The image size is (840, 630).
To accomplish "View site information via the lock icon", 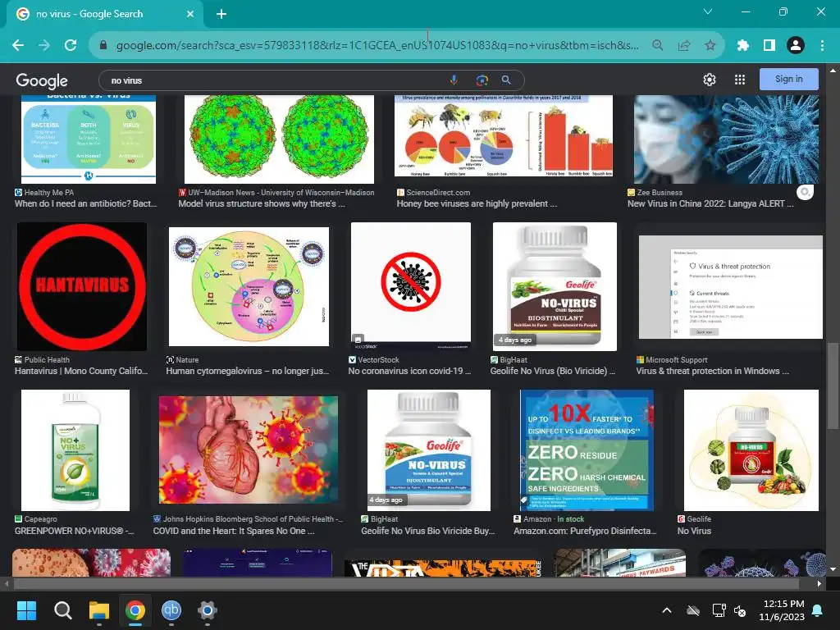I will [x=103, y=46].
